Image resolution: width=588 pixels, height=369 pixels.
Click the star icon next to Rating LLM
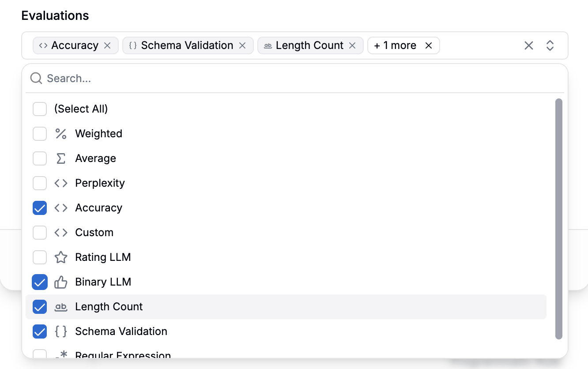click(61, 257)
